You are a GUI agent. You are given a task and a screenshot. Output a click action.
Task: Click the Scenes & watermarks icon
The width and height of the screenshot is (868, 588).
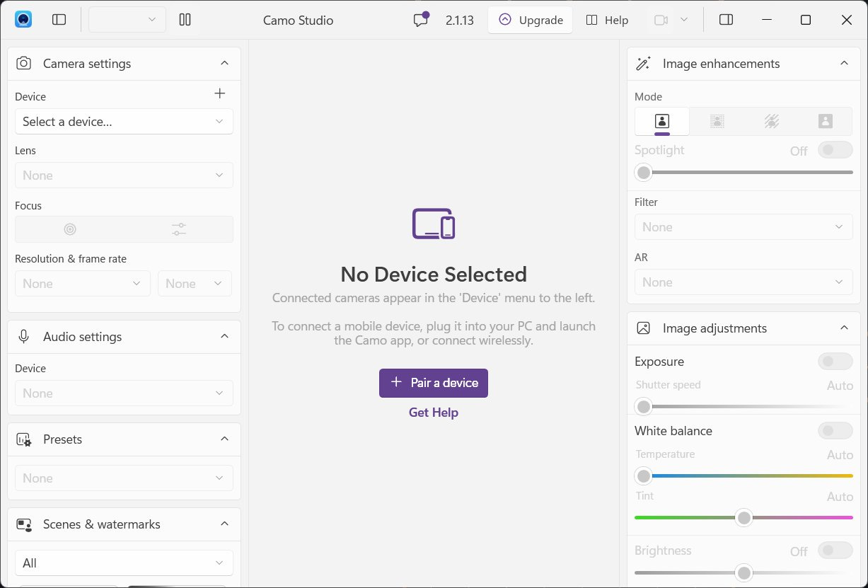point(24,524)
